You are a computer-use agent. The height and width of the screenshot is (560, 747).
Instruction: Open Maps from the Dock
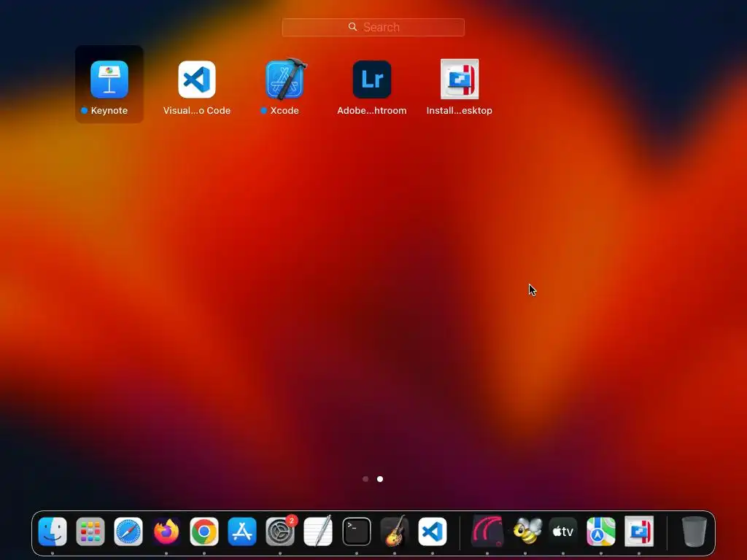pos(601,532)
